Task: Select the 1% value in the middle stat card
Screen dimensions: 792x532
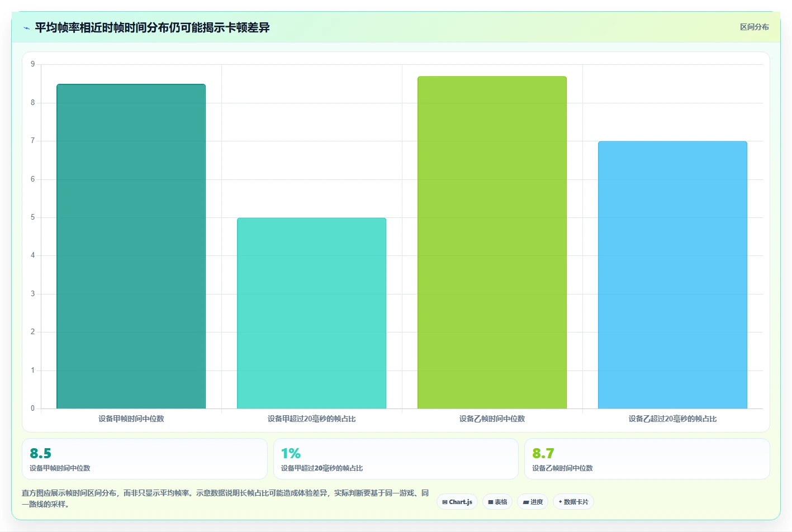Action: (x=291, y=453)
